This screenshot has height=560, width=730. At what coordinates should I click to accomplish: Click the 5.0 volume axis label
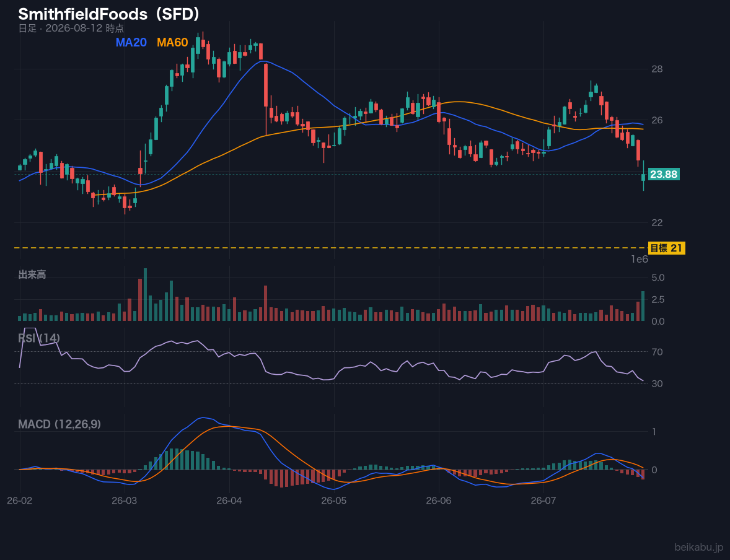[x=658, y=278]
